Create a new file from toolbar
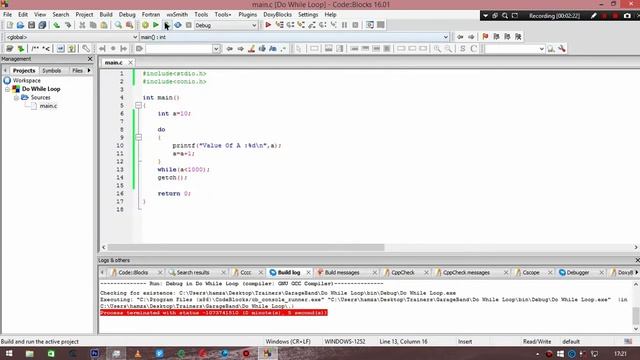640x360 pixels. [x=9, y=25]
